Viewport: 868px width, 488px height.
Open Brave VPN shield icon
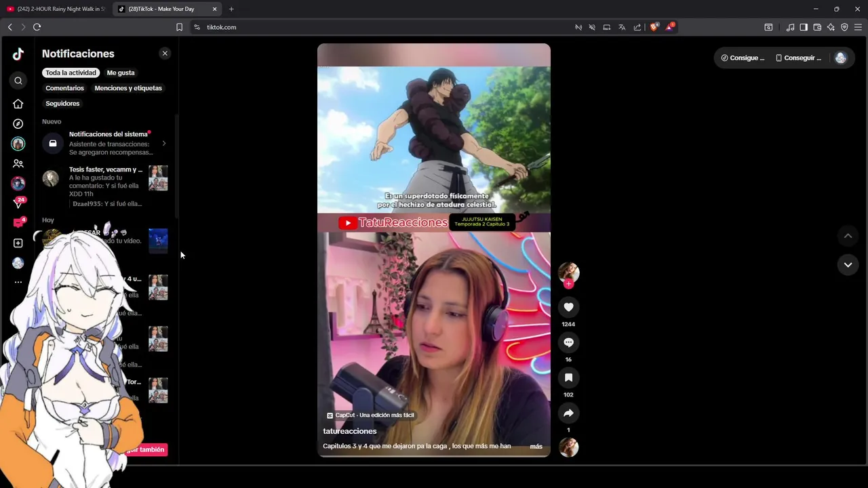[x=844, y=27]
